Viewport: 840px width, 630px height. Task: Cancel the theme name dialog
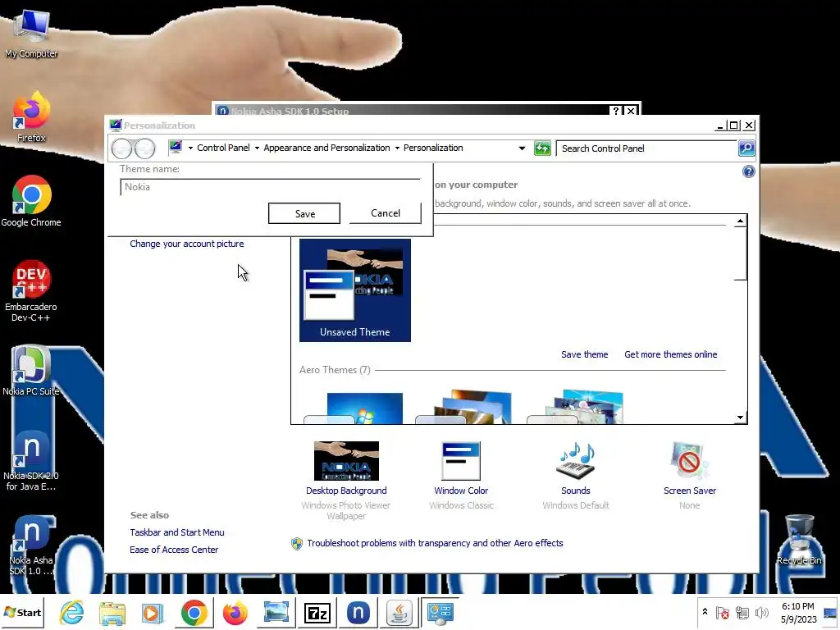[386, 212]
